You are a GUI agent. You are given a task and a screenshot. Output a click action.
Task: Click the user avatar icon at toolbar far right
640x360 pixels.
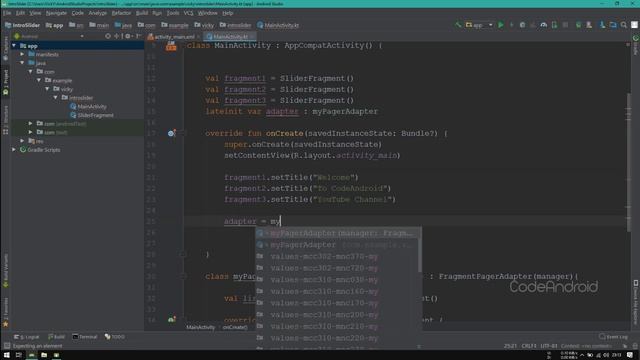(634, 25)
